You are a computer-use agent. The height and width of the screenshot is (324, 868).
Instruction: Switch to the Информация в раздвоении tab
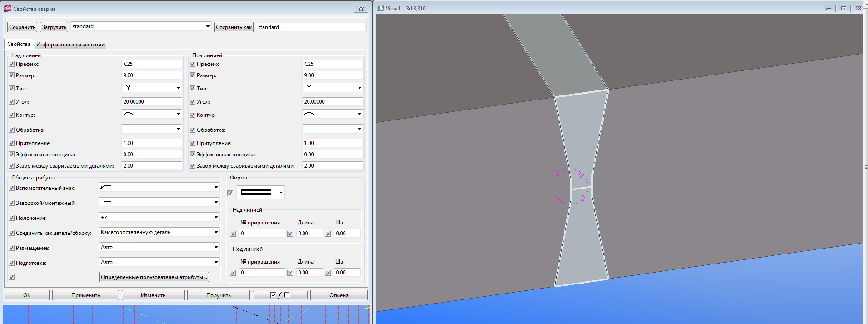(70, 45)
